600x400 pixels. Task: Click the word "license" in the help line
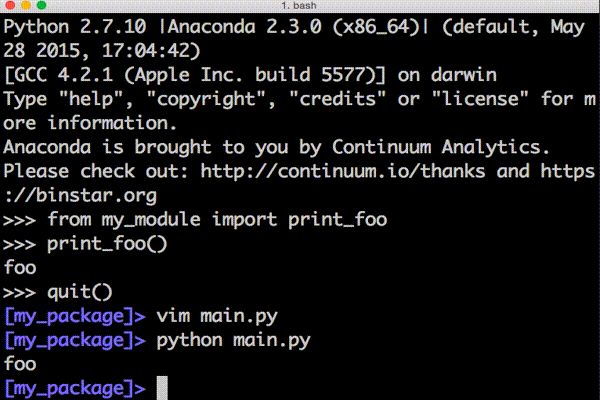coord(480,99)
